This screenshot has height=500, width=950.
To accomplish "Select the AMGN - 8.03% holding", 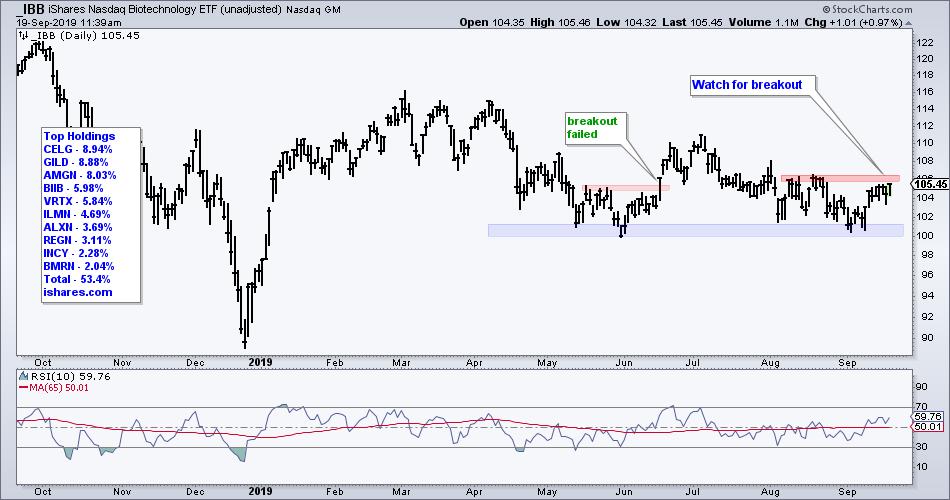I will 79,175.
